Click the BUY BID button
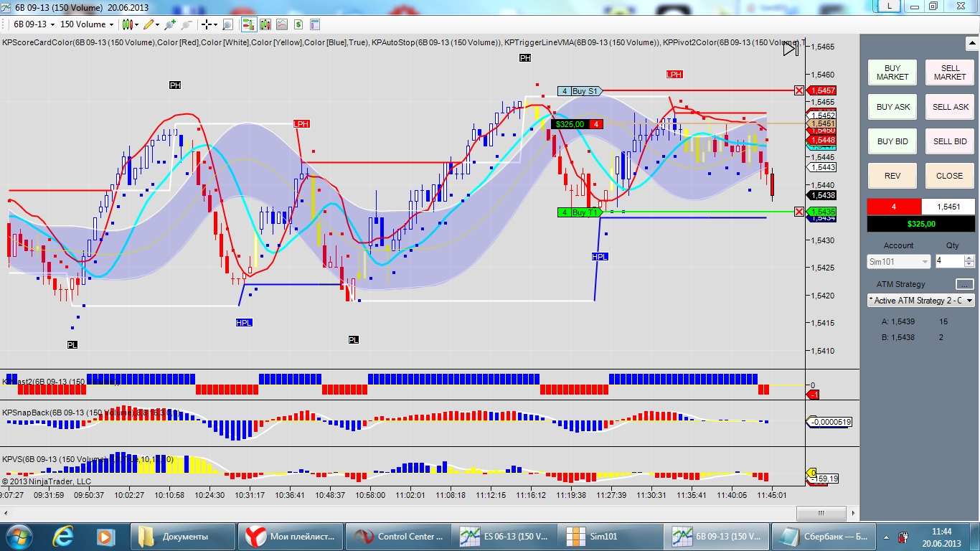980x551 pixels. pos(892,141)
